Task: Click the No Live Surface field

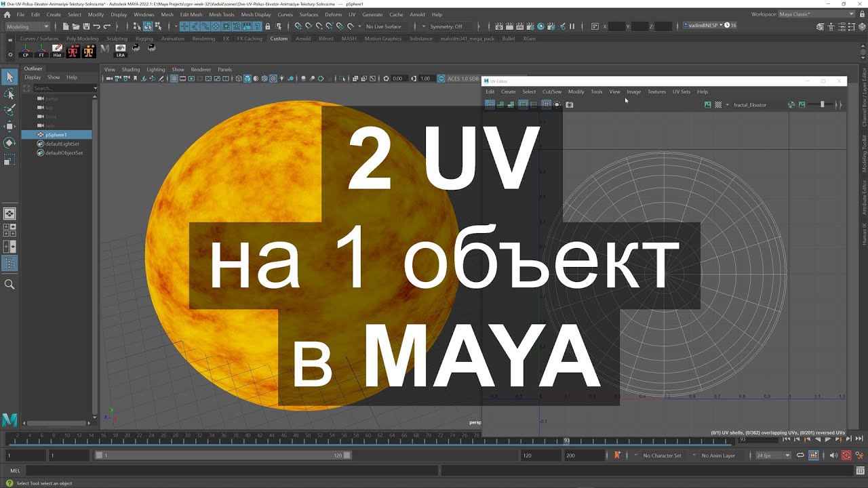Action: (x=388, y=26)
